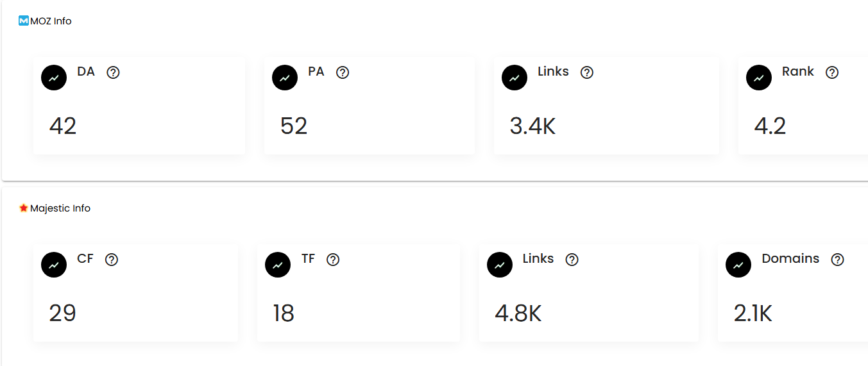The image size is (868, 366).
Task: Click the help icon next to CF
Action: pos(112,260)
